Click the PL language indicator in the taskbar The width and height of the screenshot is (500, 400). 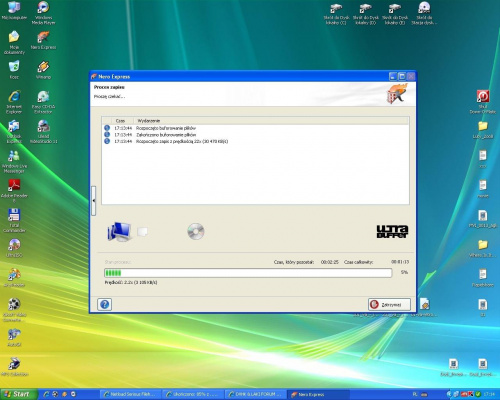tap(415, 394)
